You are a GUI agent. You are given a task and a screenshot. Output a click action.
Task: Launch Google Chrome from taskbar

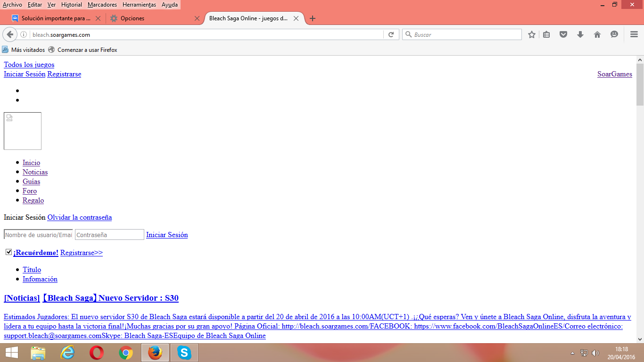(x=126, y=353)
